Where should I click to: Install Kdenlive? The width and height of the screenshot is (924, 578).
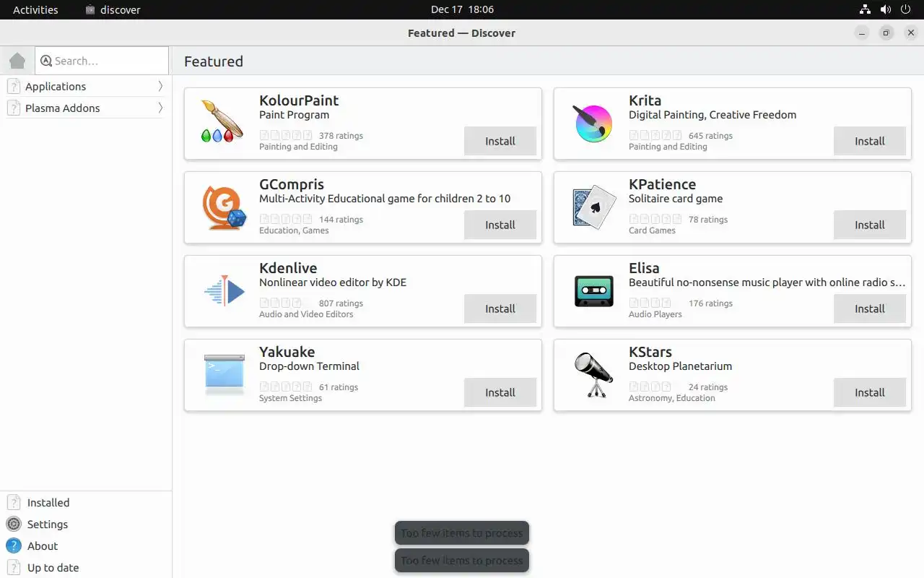click(500, 309)
